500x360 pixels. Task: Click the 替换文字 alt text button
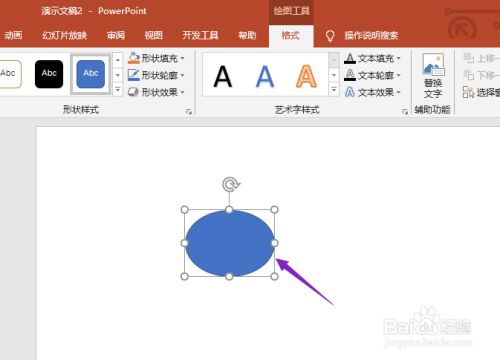[x=433, y=76]
